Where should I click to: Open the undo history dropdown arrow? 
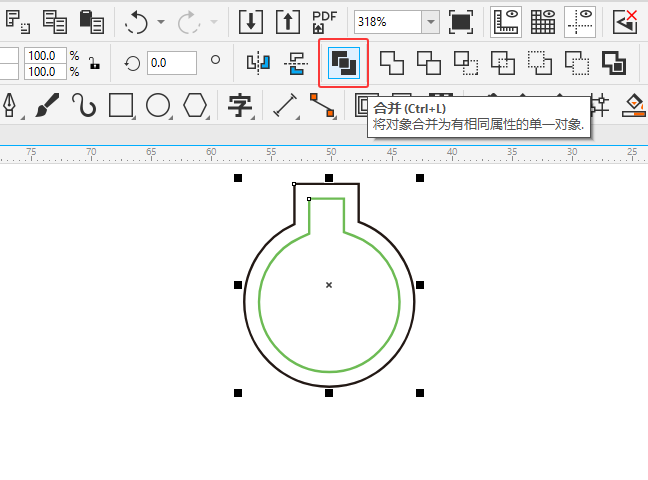[161, 21]
